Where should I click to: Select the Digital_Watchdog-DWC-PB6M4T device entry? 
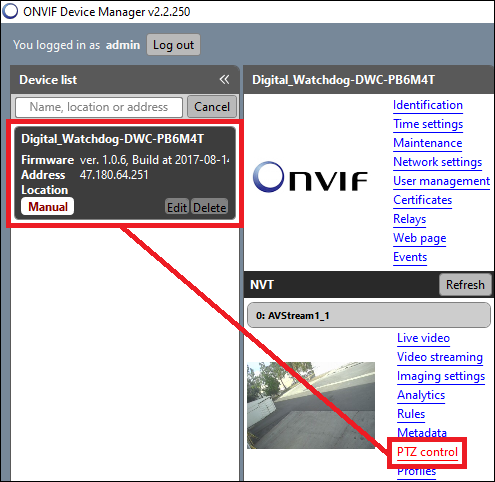[125, 173]
